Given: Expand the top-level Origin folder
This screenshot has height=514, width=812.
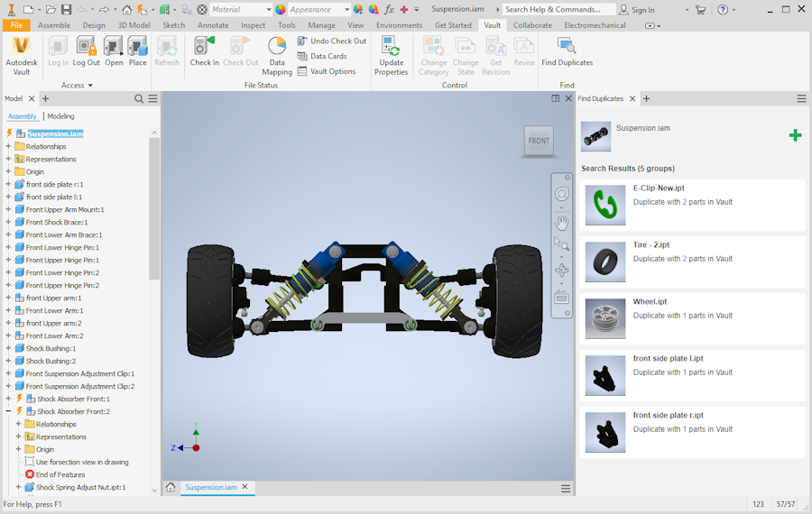Looking at the screenshot, I should coord(8,171).
